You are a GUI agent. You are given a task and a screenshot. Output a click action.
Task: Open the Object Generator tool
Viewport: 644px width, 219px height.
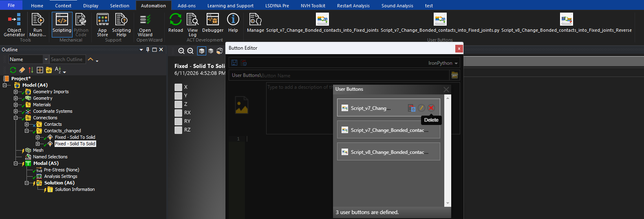[14, 25]
